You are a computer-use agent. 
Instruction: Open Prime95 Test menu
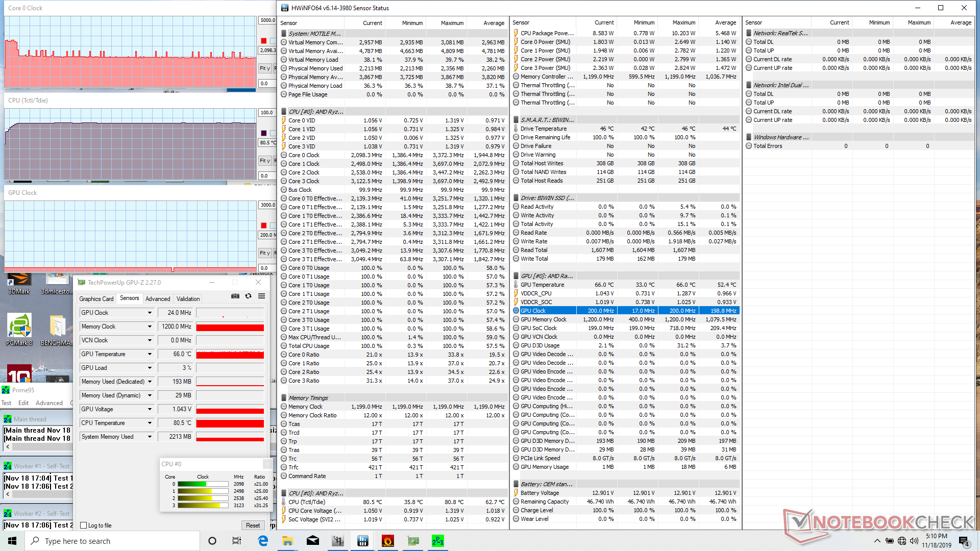6,403
